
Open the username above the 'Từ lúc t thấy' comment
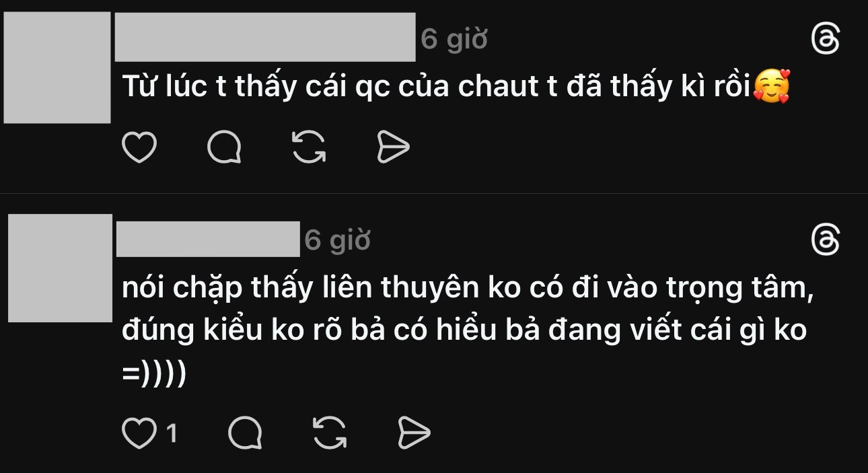[x=265, y=37]
